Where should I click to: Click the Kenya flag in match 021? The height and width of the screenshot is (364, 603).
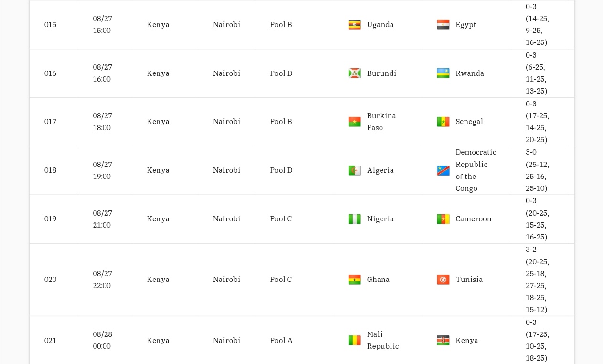coord(443,341)
